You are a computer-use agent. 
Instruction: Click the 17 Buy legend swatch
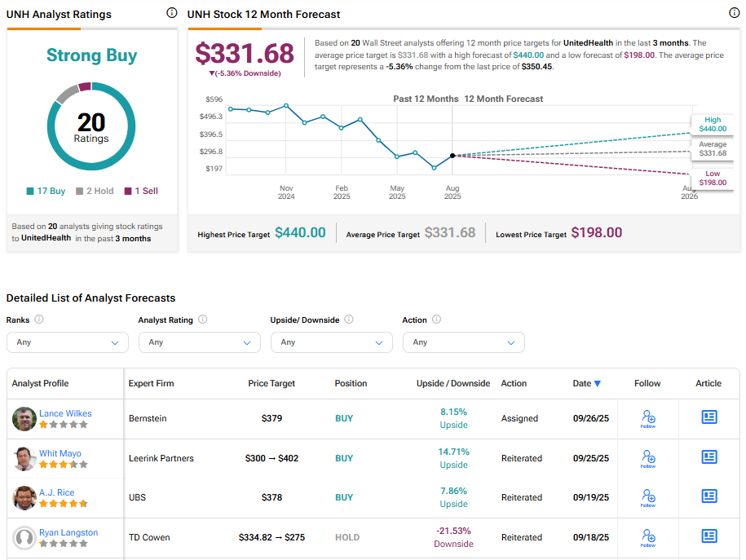[x=30, y=191]
